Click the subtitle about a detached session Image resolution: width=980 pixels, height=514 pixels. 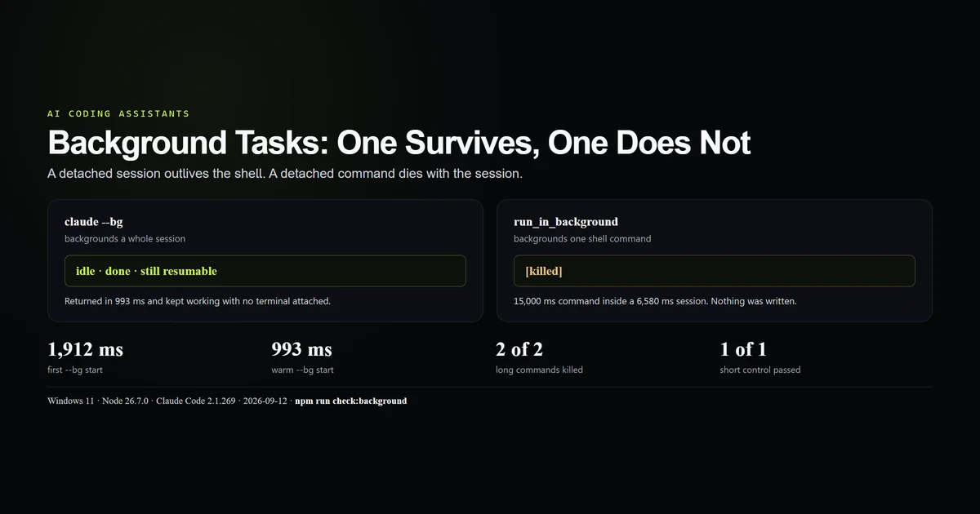[x=285, y=174]
